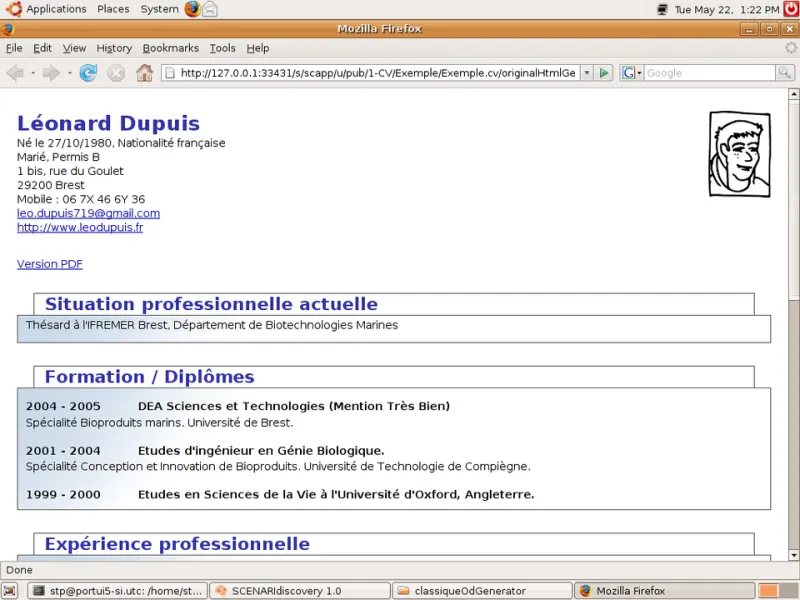The width and height of the screenshot is (800, 600).
Task: Go to the Home page icon
Action: click(x=144, y=73)
